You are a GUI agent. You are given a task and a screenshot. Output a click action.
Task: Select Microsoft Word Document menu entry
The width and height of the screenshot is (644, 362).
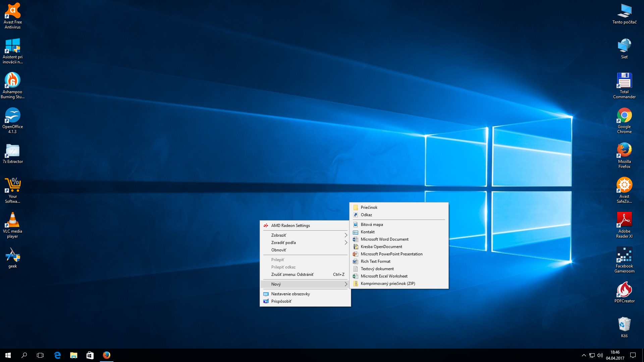[x=384, y=239]
